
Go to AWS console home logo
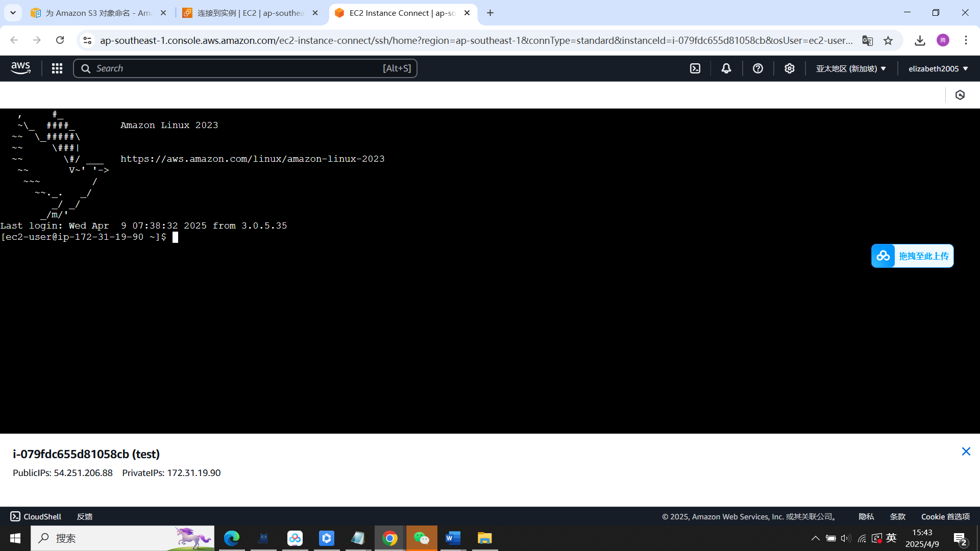click(21, 68)
